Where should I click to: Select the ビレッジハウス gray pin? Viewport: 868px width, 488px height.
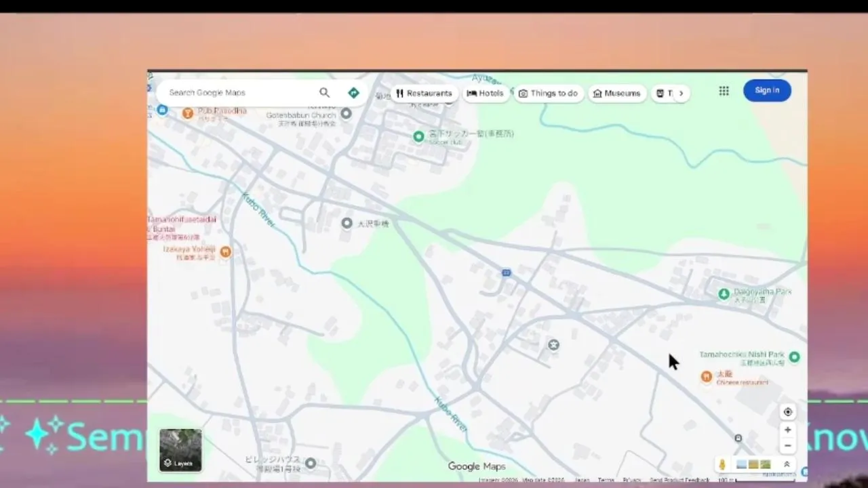pos(310,463)
